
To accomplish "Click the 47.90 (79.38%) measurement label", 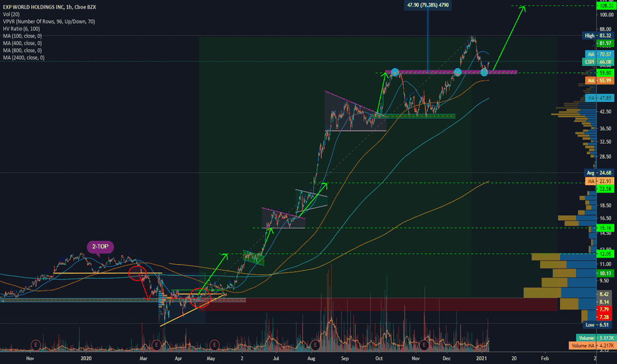I will tap(428, 5).
